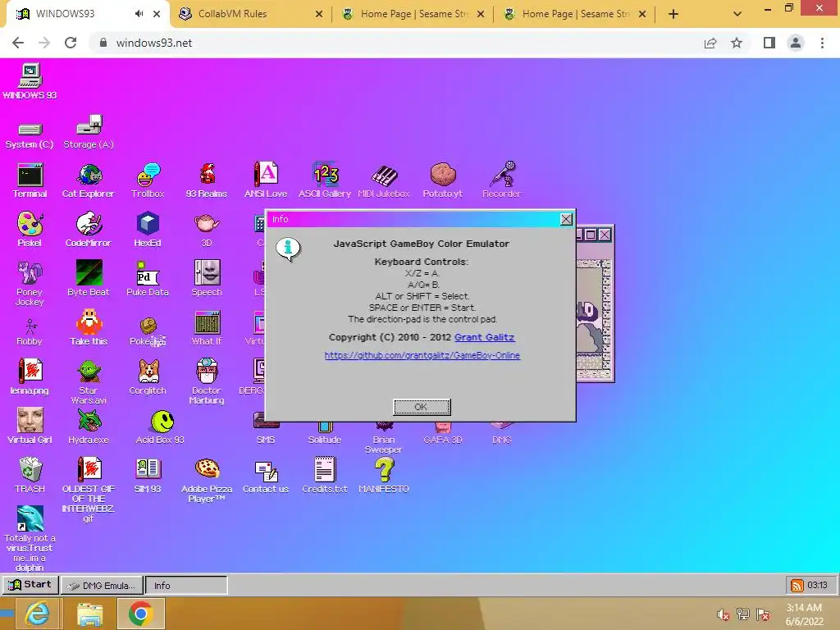Switch to the CollabVM Rules tab

251,14
